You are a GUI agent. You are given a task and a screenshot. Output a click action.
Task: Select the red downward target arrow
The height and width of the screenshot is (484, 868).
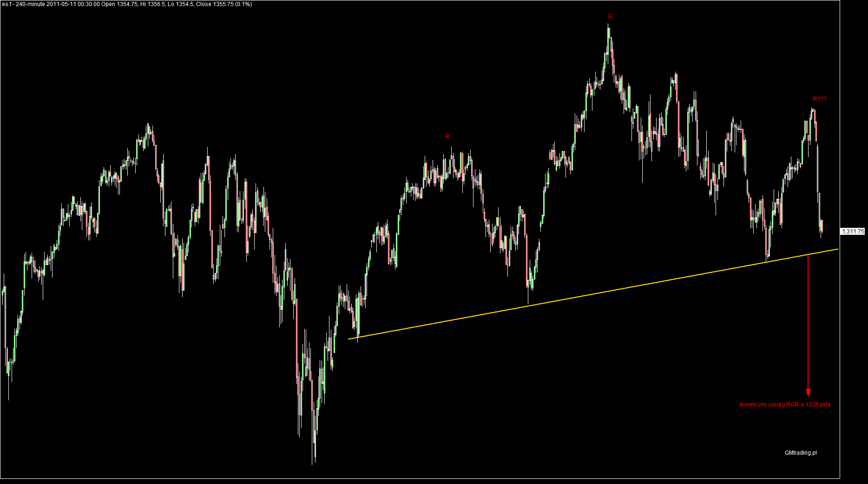click(808, 325)
